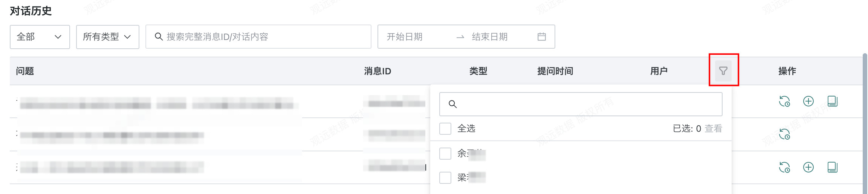Tick the 全选 select-all checkbox
Screen dimensions: 868x194
[x=445, y=129]
